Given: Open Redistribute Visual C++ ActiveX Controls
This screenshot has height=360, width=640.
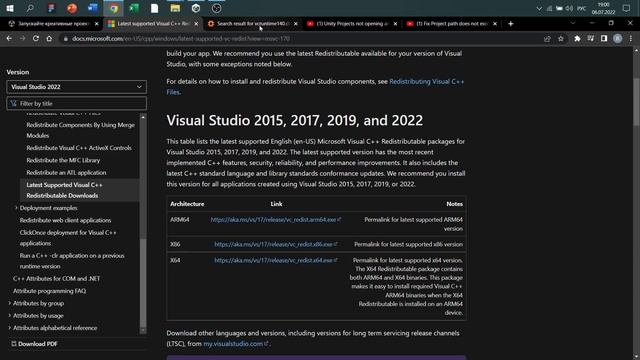Looking at the screenshot, I should (x=79, y=148).
